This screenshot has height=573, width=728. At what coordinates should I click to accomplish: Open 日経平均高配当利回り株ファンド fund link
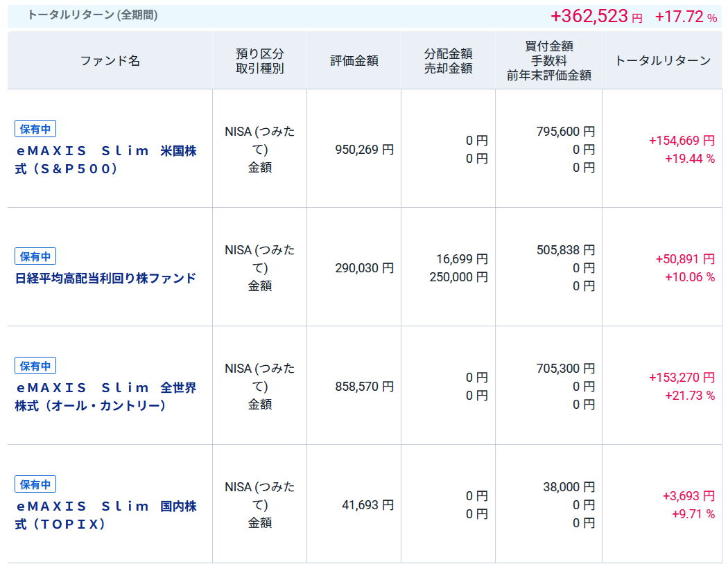(106, 279)
